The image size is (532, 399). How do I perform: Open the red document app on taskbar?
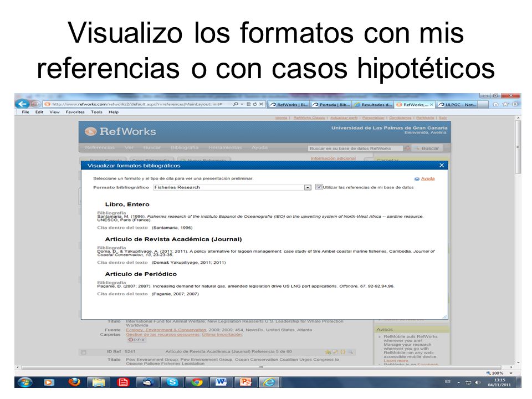123,382
